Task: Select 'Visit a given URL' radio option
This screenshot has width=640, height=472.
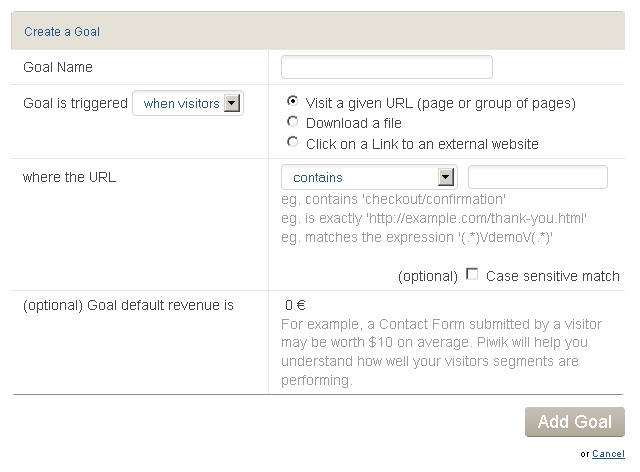Action: tap(292, 102)
